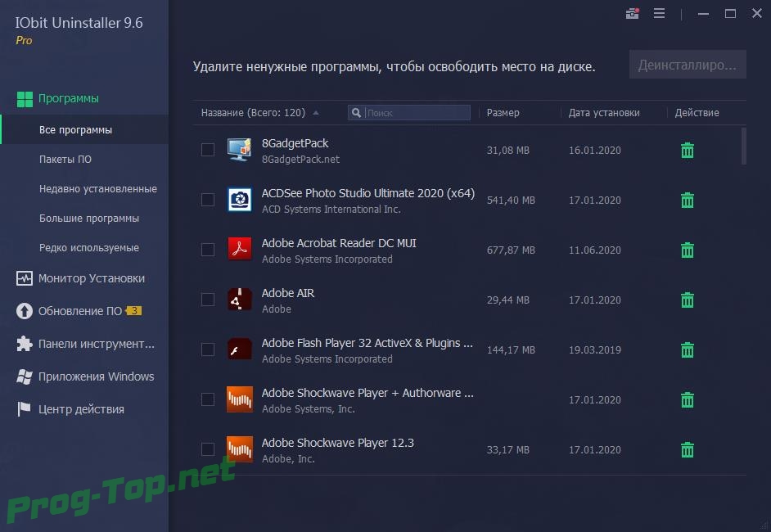Sort by Размер column header
The height and width of the screenshot is (532, 771).
pos(503,113)
